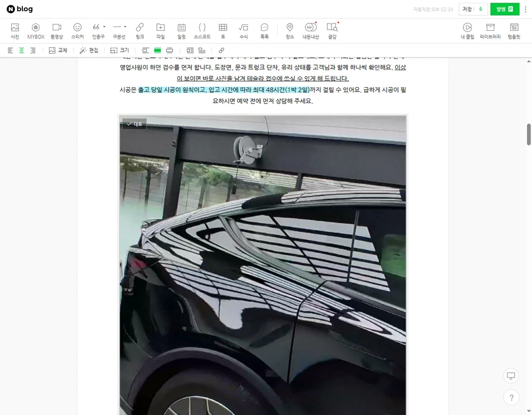Click the vertical scrollbar thumb
This screenshot has width=532, height=415.
coord(528,134)
